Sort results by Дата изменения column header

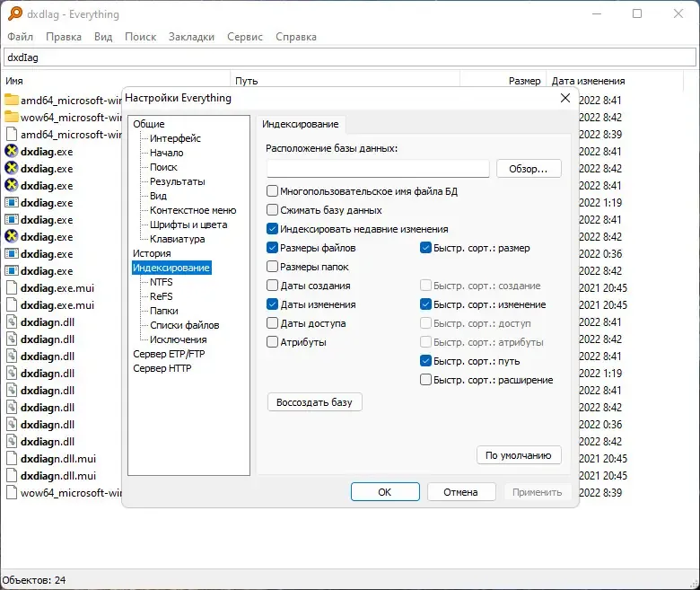click(588, 81)
